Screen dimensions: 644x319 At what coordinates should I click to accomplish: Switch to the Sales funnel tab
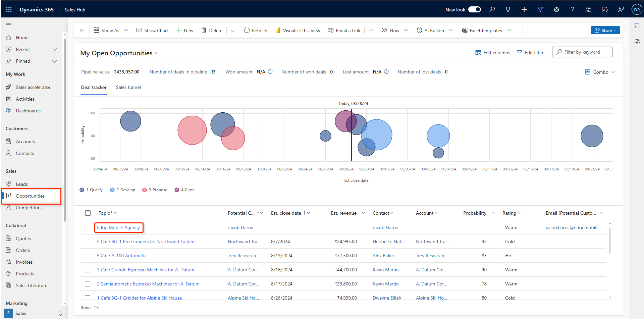(x=128, y=87)
